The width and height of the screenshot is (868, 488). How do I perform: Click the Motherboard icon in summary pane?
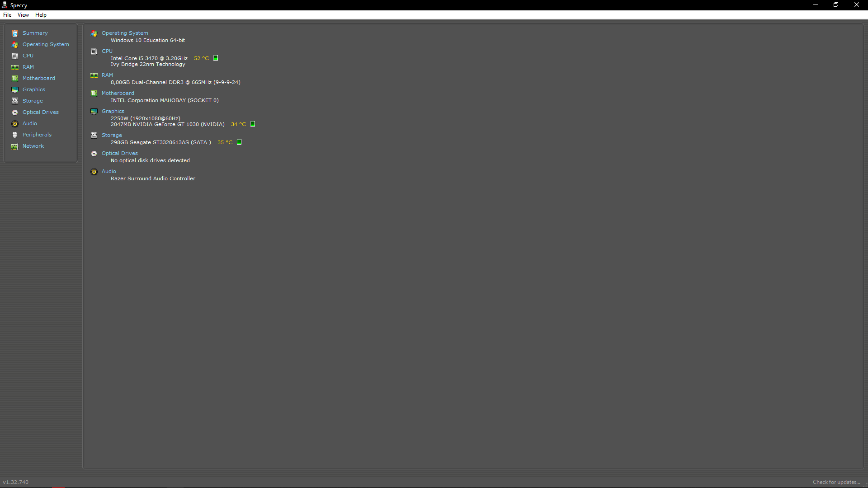click(x=94, y=94)
